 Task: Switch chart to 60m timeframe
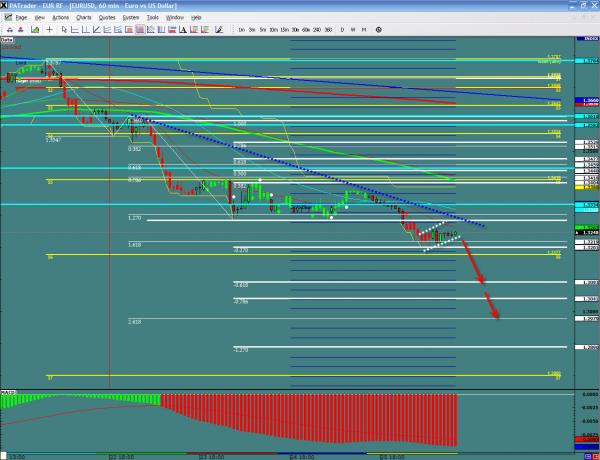pyautogui.click(x=305, y=30)
